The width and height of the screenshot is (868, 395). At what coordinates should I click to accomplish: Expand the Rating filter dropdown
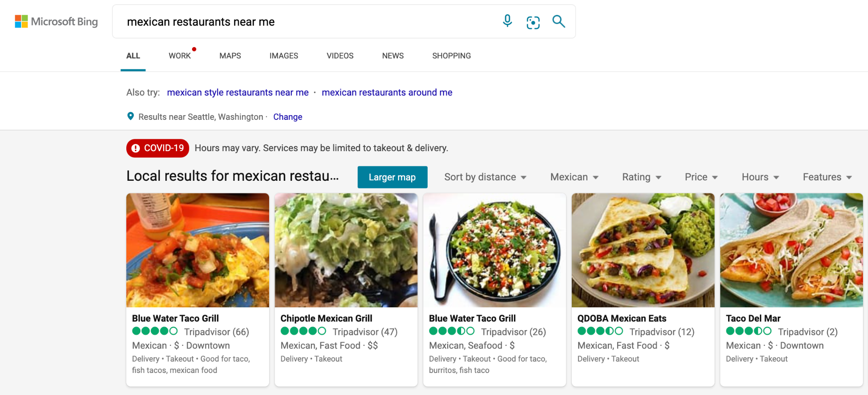point(642,177)
